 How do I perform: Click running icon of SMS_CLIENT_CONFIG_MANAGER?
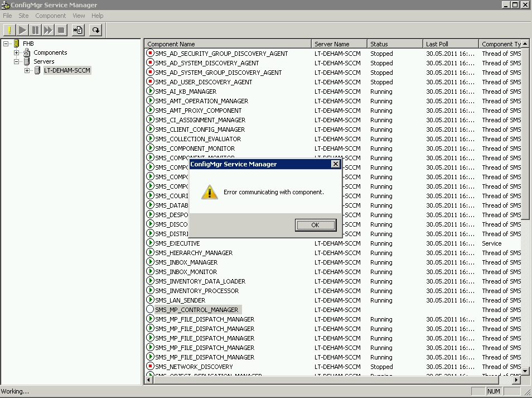point(150,130)
